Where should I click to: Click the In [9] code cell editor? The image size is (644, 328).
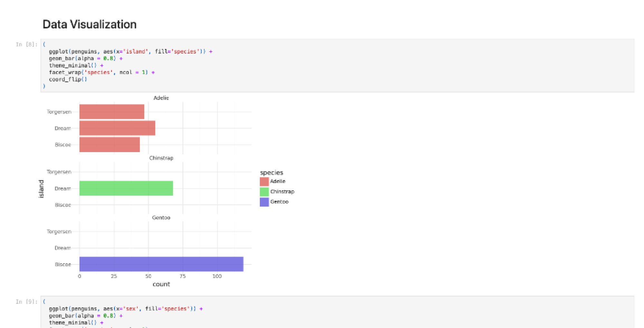point(337,312)
